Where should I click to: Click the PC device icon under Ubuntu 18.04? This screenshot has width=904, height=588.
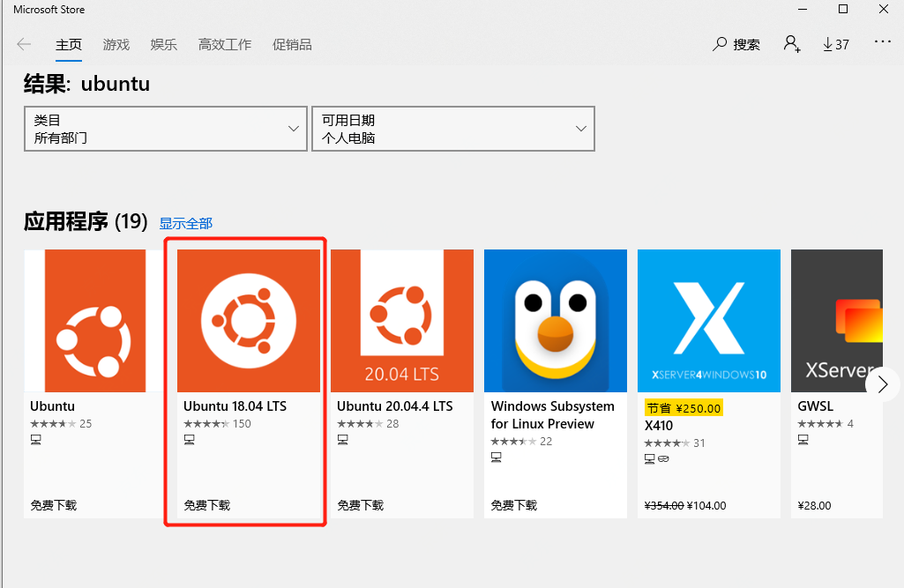point(189,440)
